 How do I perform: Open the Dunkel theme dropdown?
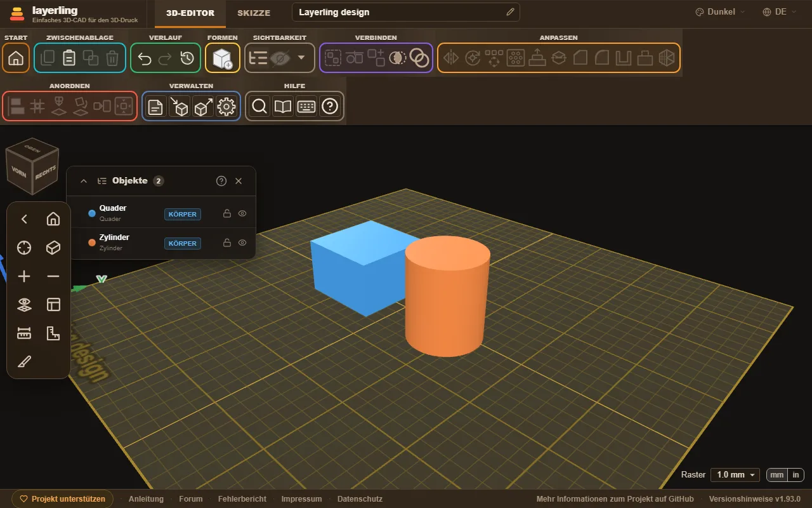[x=721, y=12]
